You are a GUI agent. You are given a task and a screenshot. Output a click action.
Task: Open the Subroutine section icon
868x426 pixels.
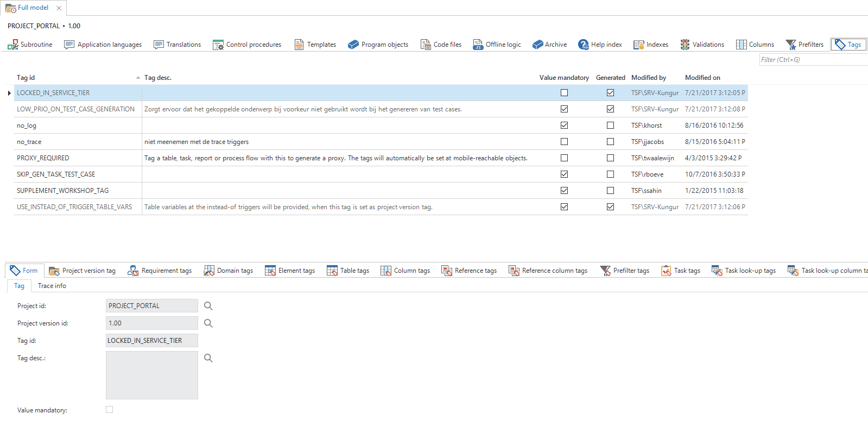click(x=13, y=45)
